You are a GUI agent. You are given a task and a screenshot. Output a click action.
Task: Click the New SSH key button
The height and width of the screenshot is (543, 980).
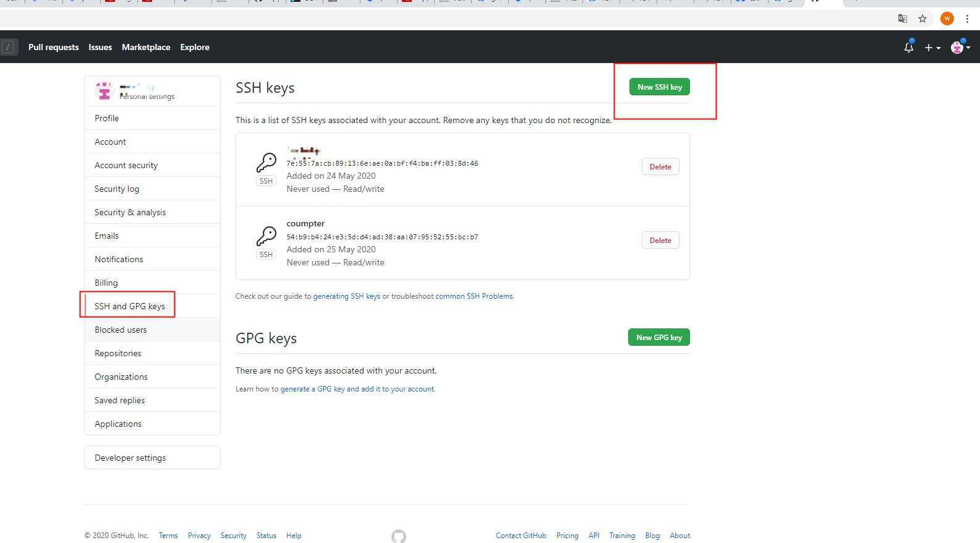(x=659, y=87)
